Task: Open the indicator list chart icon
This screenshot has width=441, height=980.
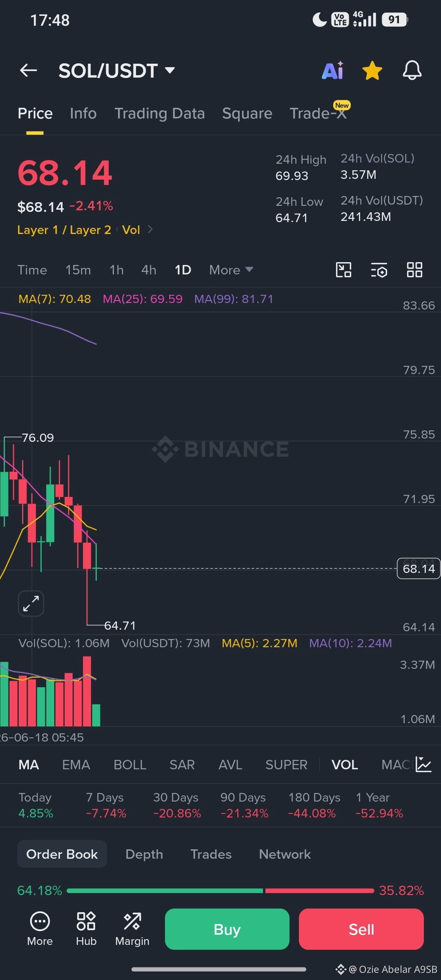Action: 423,764
